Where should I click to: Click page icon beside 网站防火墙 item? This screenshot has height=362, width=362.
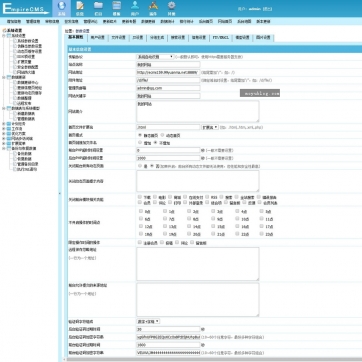pos(15,72)
